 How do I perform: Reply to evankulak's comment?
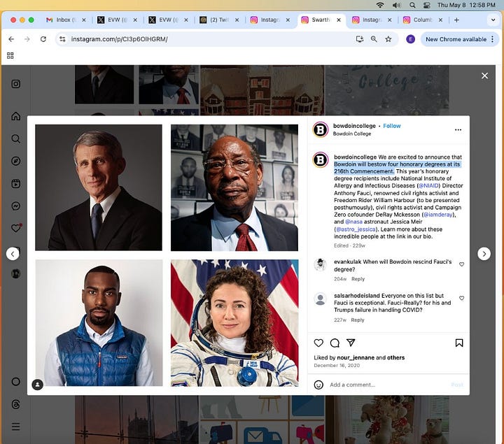point(358,279)
